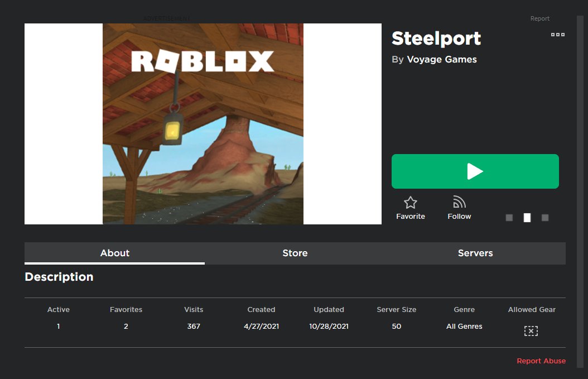Screen dimensions: 588x379
Task: Click the Active column label
Action: point(59,310)
